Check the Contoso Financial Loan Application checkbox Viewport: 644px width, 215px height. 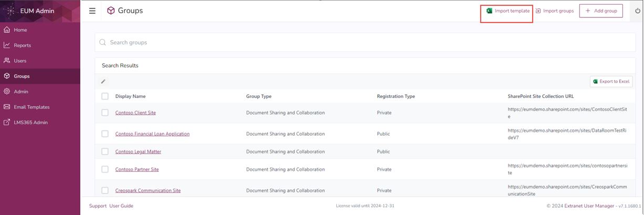coord(105,134)
